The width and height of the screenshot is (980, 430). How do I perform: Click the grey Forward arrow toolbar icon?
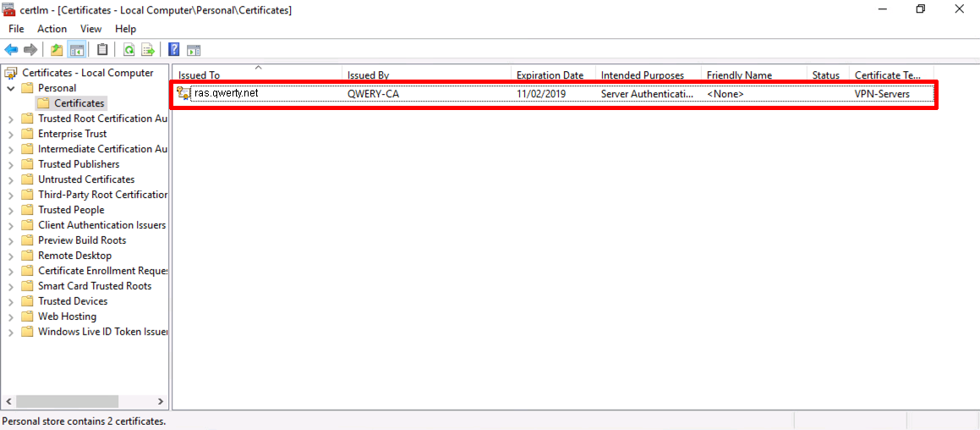click(x=30, y=49)
